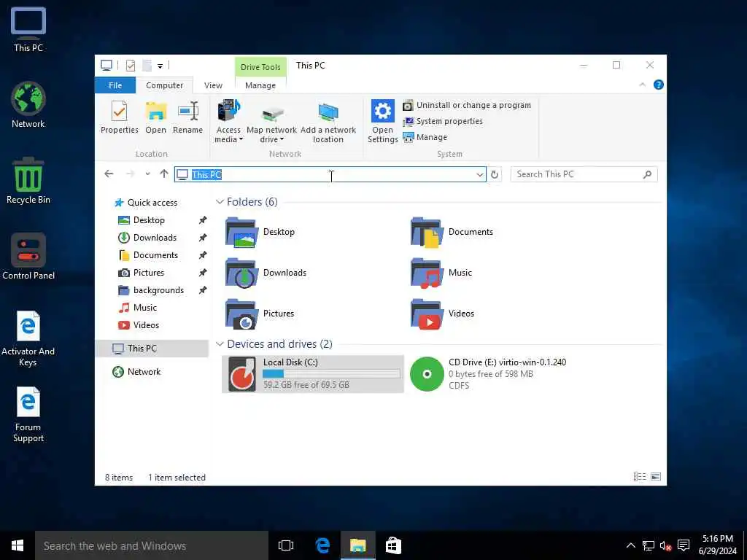
Task: Select This PC desktop icon
Action: pyautogui.click(x=28, y=29)
